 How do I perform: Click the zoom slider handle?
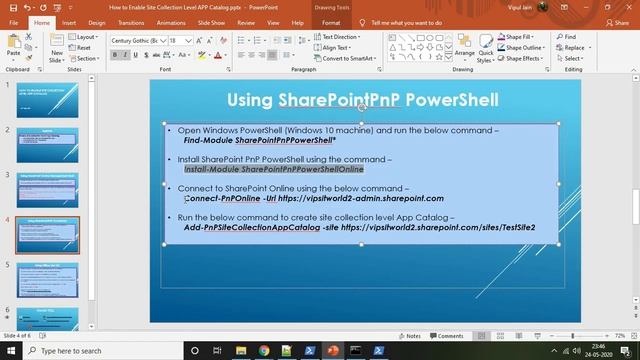tap(573, 336)
